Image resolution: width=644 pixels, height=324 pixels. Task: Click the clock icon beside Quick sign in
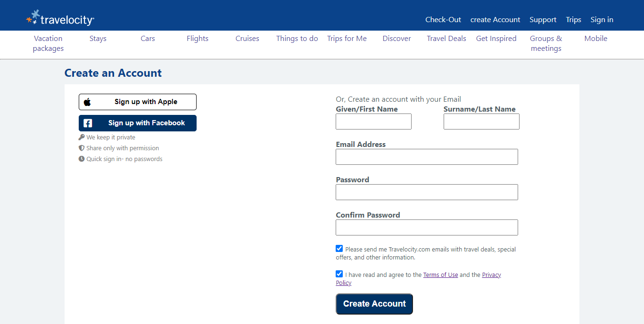(82, 159)
